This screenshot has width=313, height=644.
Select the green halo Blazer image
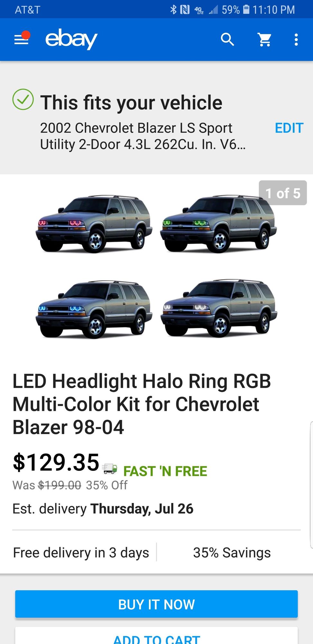pos(218,224)
